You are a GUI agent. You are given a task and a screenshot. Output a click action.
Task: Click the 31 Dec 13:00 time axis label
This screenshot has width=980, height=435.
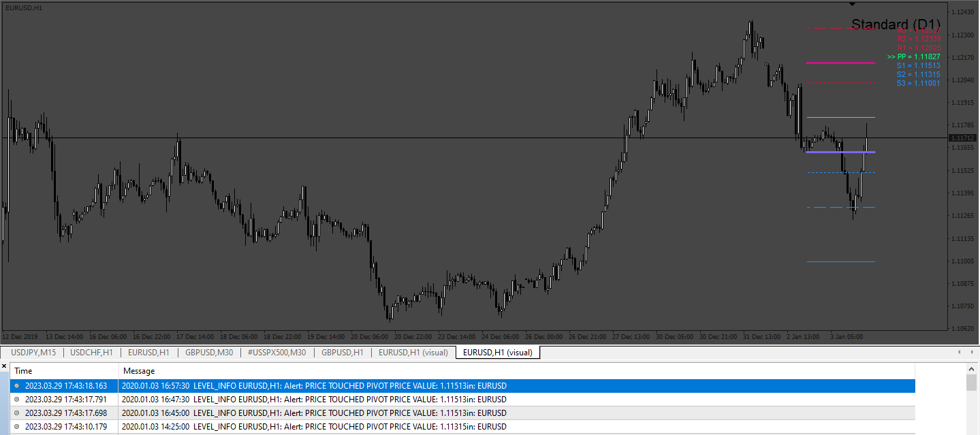tap(761, 336)
